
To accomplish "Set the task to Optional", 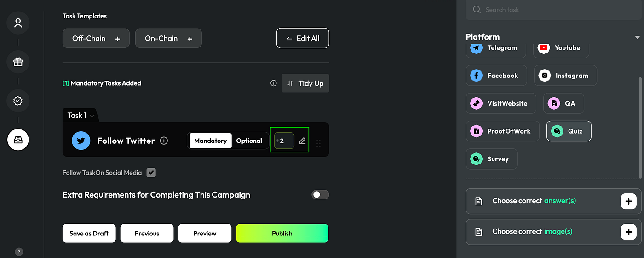I will point(249,141).
